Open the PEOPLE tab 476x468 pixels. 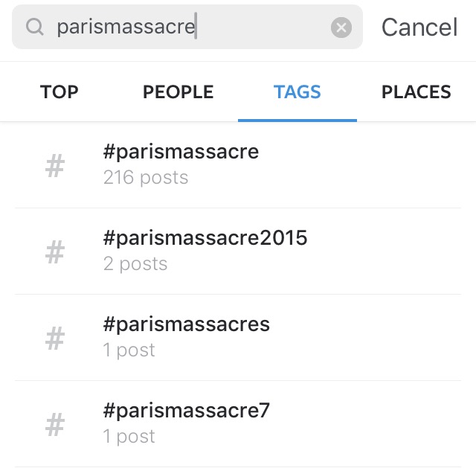[x=178, y=92]
